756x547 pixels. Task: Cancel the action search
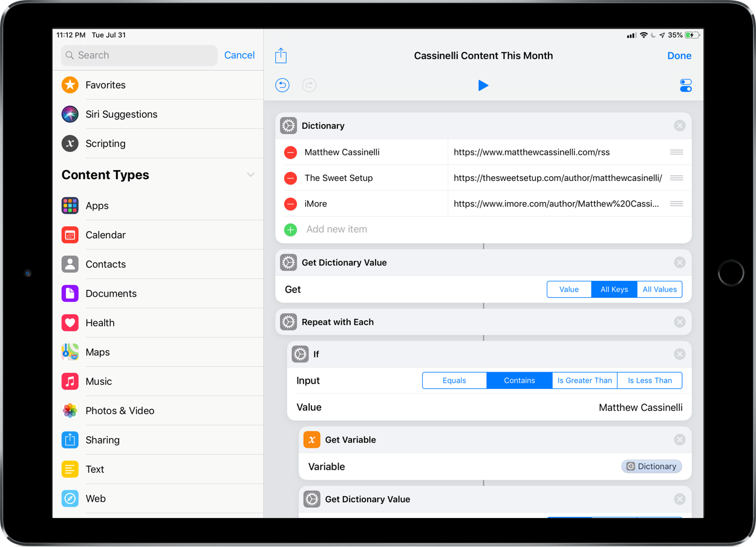[240, 55]
